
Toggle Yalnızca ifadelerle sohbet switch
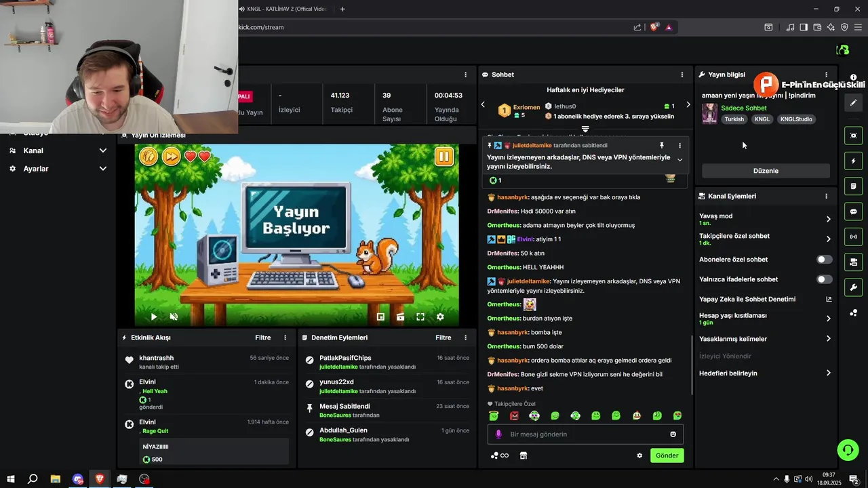point(824,279)
